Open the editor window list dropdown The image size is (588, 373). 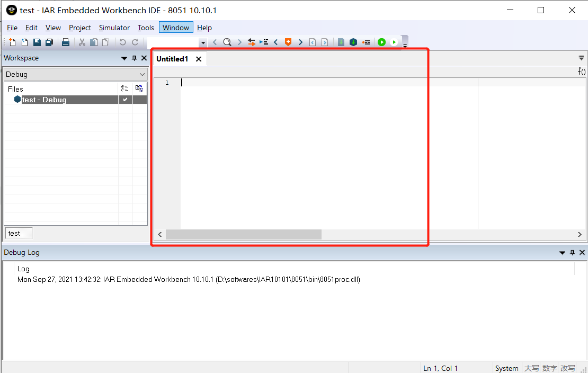tap(581, 58)
